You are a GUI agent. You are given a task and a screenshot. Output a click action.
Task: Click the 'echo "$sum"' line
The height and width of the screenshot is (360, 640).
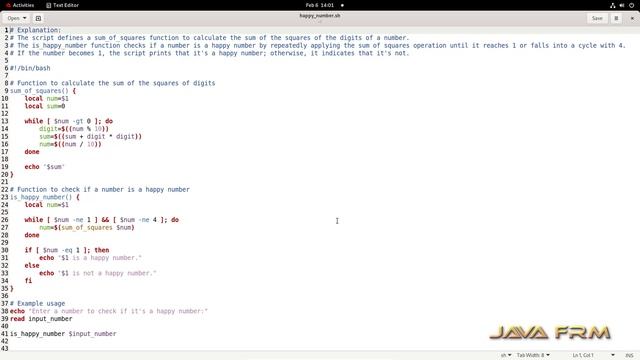[44, 167]
